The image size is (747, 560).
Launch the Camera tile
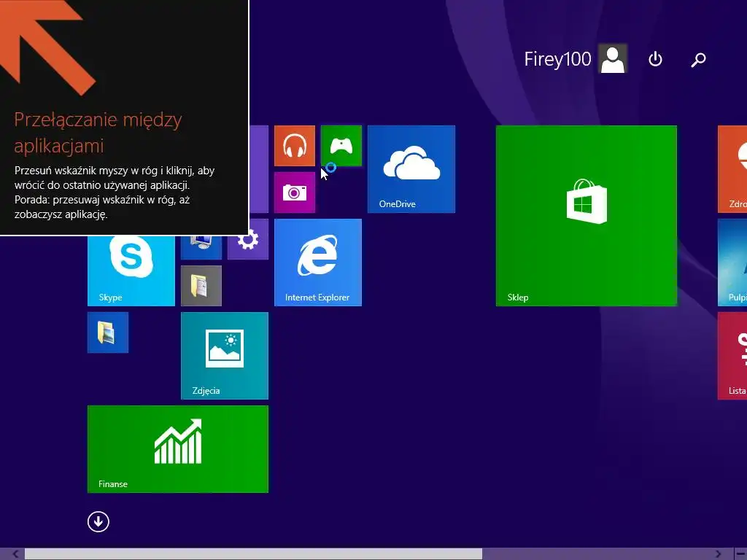coord(295,192)
